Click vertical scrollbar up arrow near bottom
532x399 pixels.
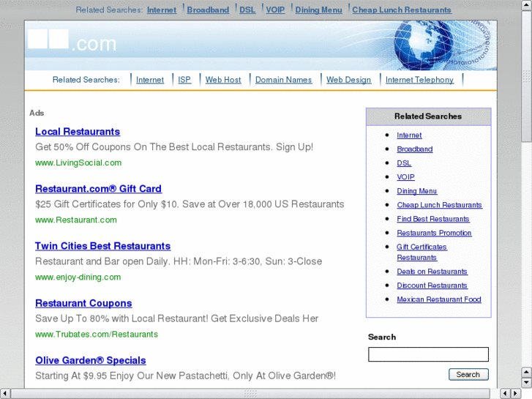point(527,372)
